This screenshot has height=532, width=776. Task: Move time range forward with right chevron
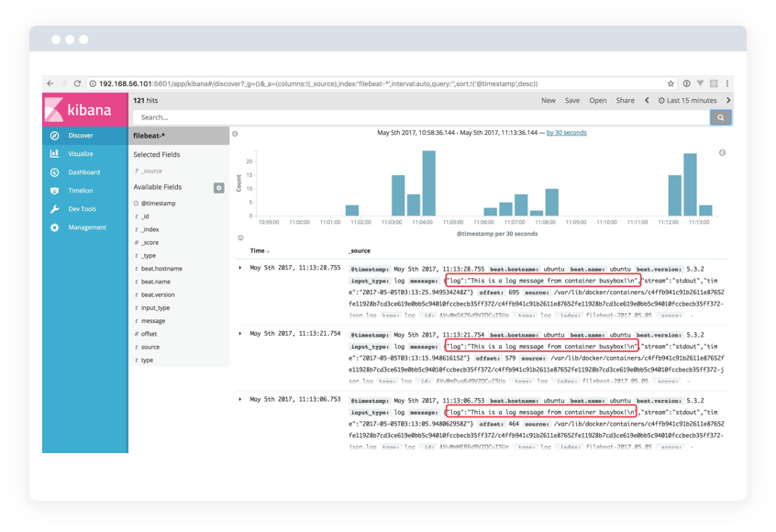[728, 101]
